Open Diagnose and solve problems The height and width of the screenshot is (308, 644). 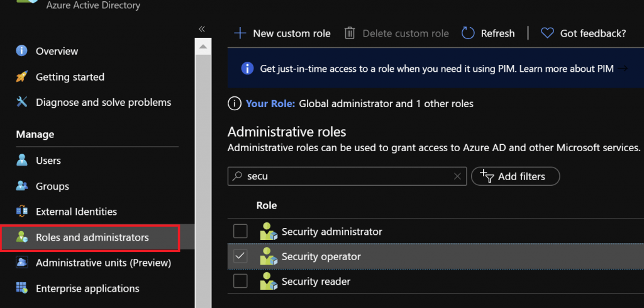[104, 103]
